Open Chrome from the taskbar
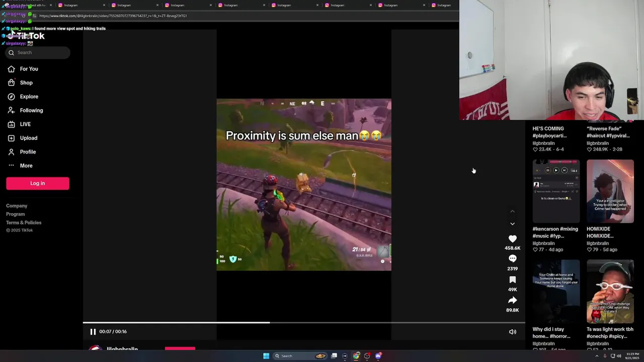The width and height of the screenshot is (644, 362). point(356,356)
